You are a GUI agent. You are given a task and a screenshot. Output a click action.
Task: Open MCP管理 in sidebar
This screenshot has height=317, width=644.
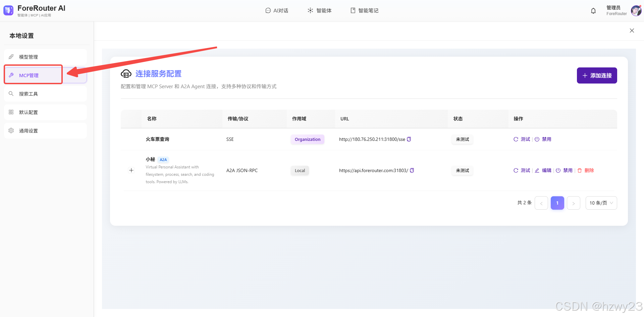point(45,75)
